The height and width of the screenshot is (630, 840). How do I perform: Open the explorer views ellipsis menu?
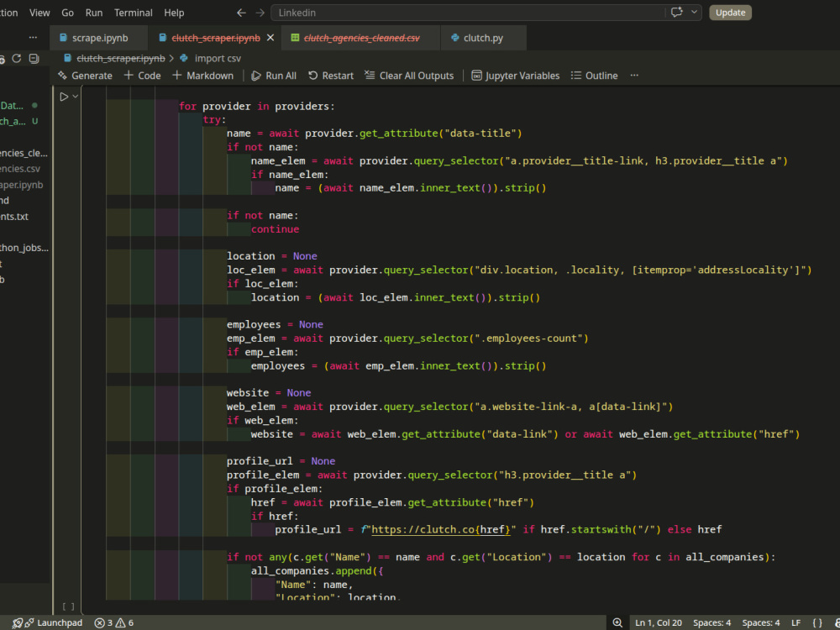coord(34,38)
